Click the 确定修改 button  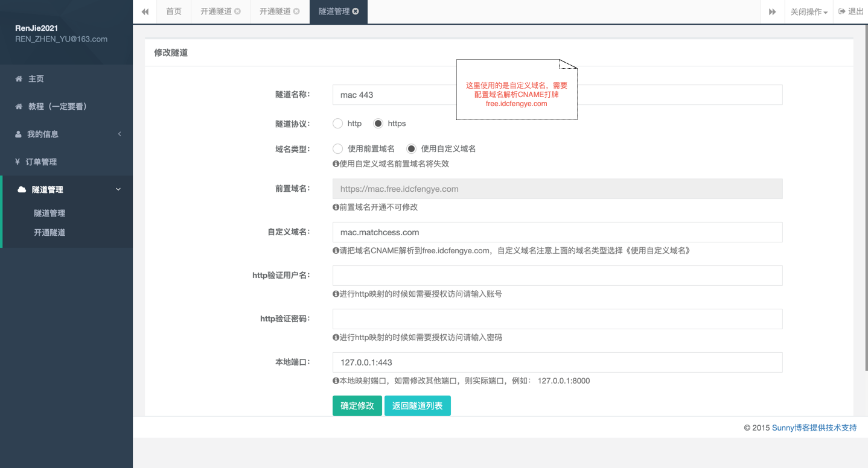(357, 406)
